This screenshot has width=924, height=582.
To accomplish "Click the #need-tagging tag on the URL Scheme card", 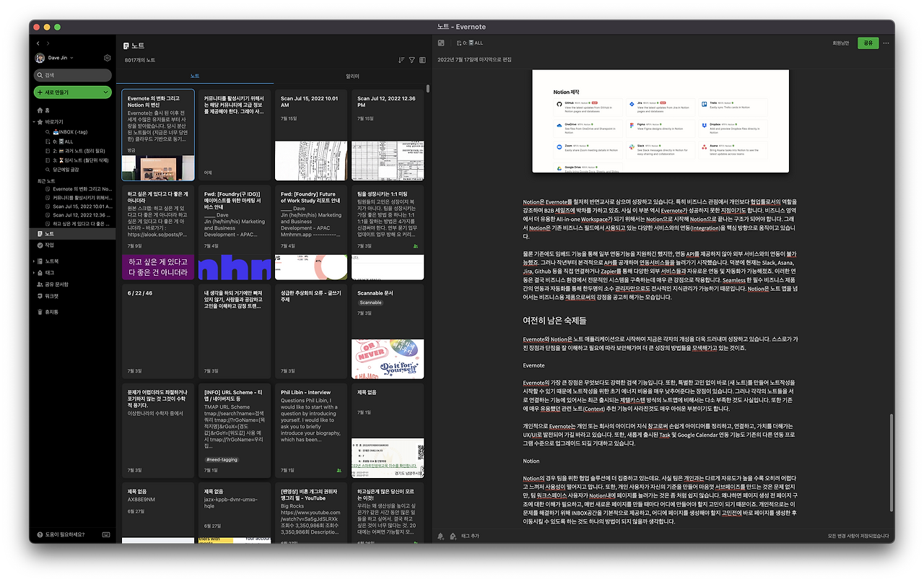I will tap(222, 459).
